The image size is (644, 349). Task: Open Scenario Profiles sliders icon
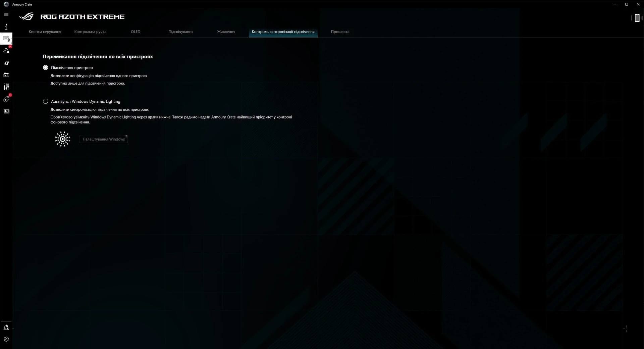6,87
